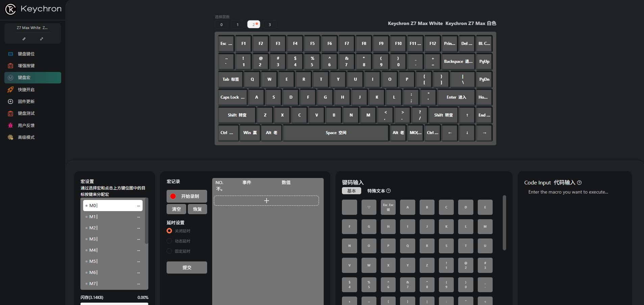The width and height of the screenshot is (644, 305).
Task: Click the keyboard icon beside 键盘键位
Action: point(10,54)
